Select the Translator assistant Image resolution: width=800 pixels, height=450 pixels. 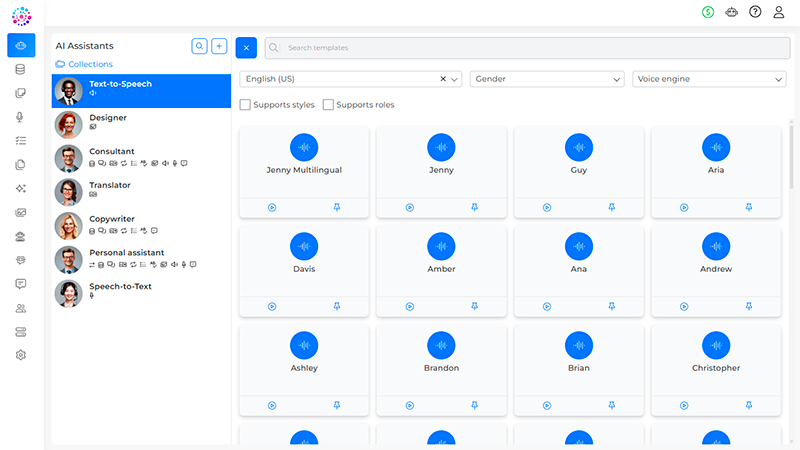[x=141, y=192]
